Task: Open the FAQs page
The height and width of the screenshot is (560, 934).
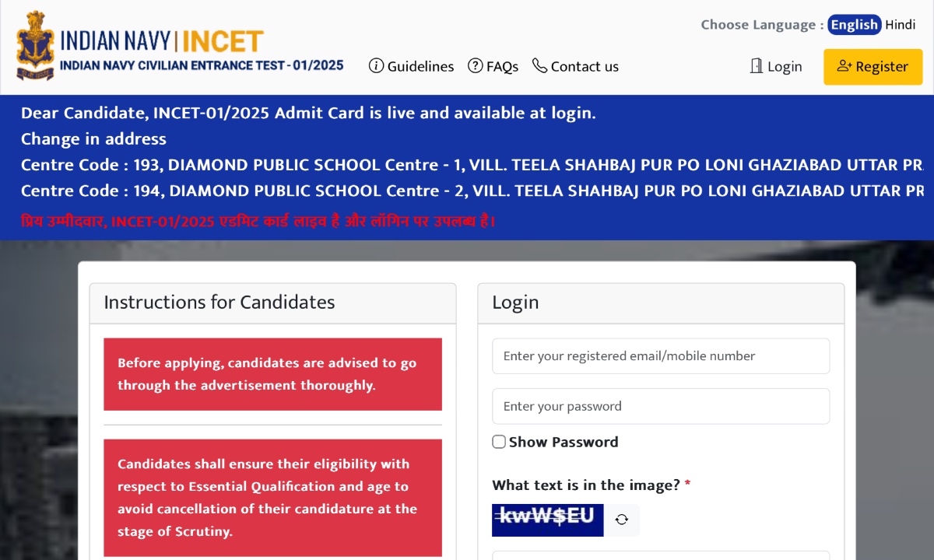Action: pyautogui.click(x=502, y=67)
